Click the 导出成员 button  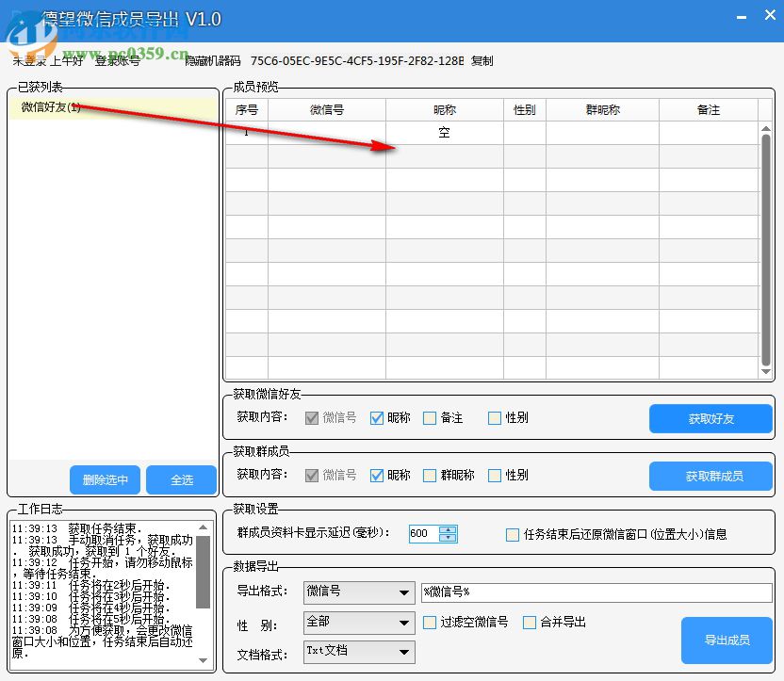pos(727,640)
